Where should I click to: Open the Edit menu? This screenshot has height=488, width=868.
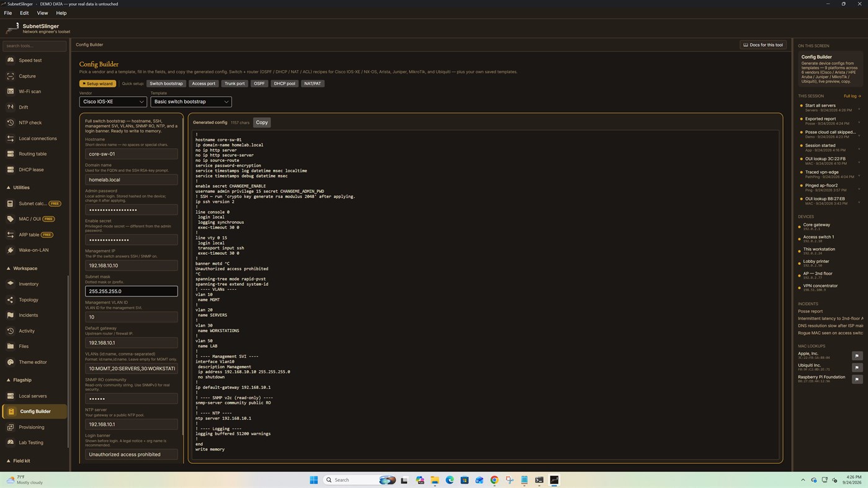(24, 13)
